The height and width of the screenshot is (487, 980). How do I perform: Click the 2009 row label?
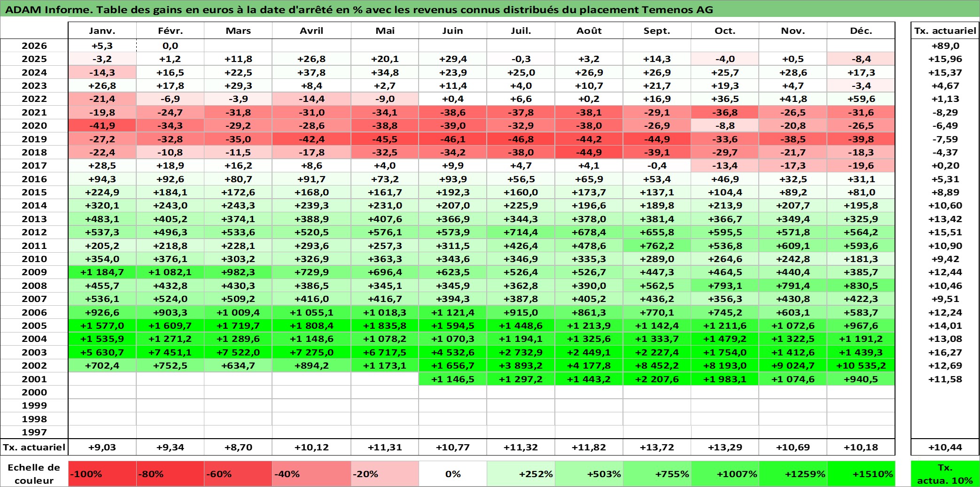click(x=34, y=272)
